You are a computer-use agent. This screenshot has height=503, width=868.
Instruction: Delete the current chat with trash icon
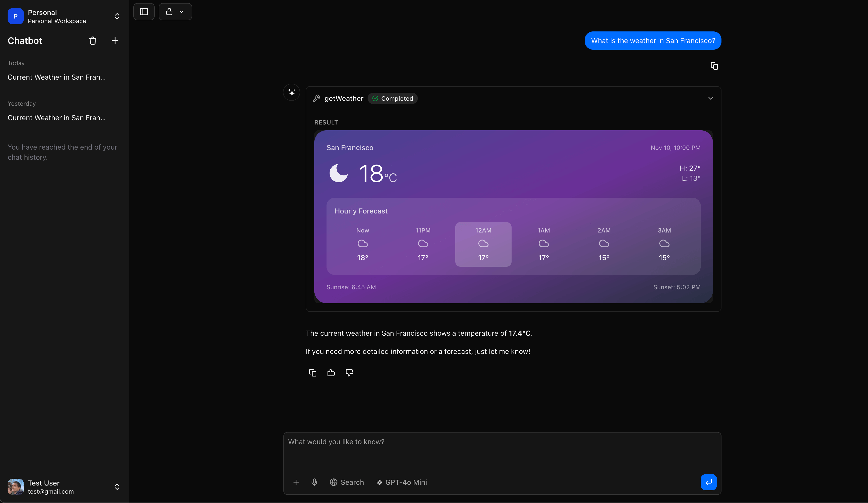point(93,41)
